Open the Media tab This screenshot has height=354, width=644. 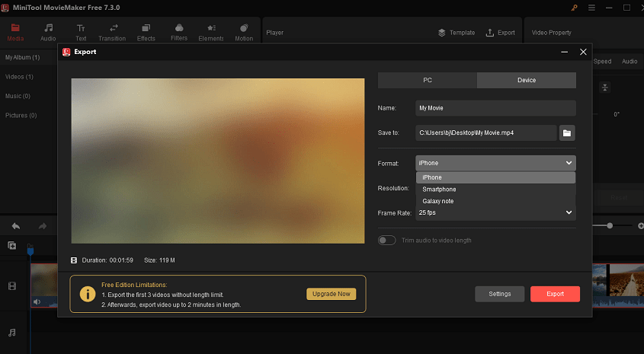click(15, 33)
